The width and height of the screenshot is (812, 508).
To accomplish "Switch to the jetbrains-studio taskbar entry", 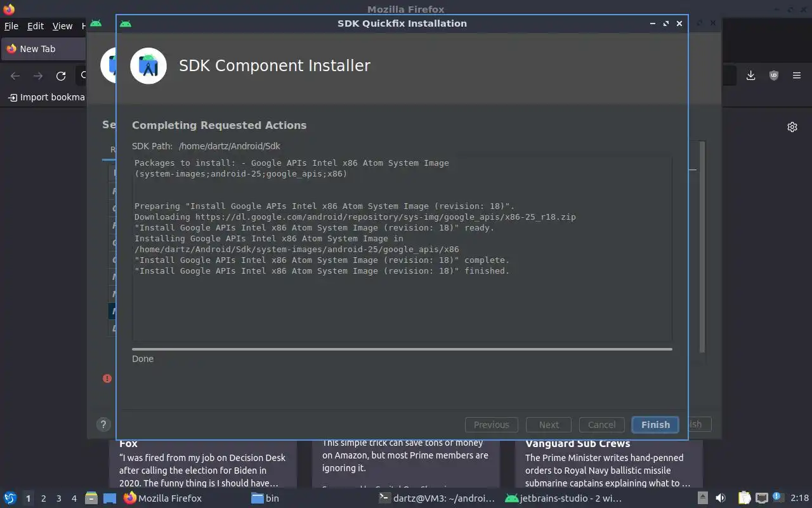I will [x=563, y=498].
